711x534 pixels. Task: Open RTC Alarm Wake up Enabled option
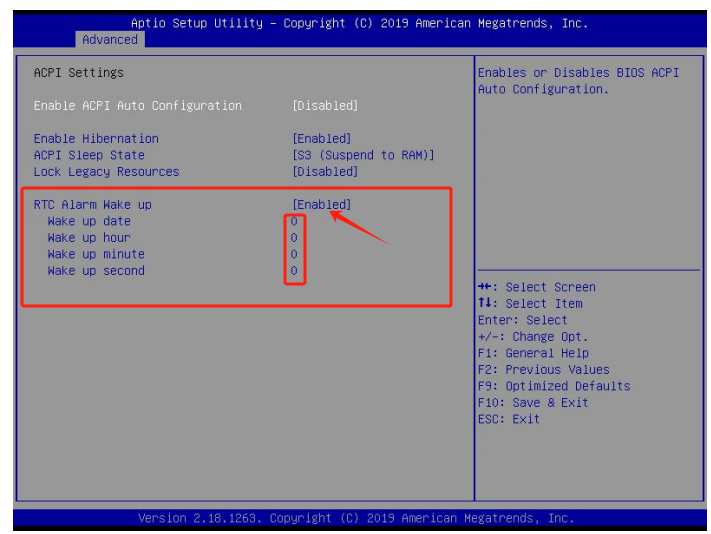point(321,205)
